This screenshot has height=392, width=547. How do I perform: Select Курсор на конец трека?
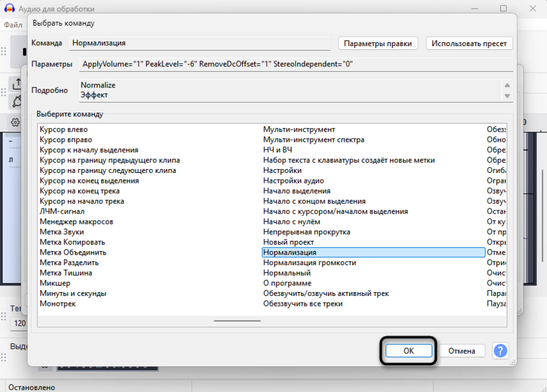tap(80, 191)
